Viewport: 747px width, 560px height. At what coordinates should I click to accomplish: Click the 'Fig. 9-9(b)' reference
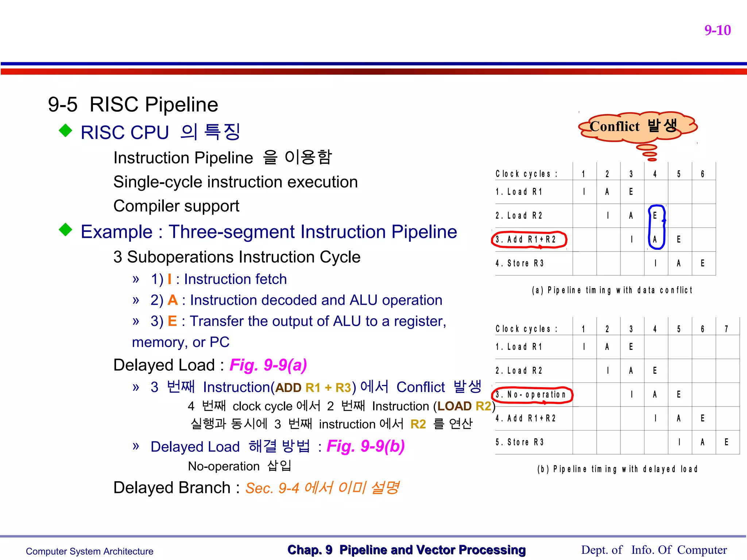(x=366, y=446)
